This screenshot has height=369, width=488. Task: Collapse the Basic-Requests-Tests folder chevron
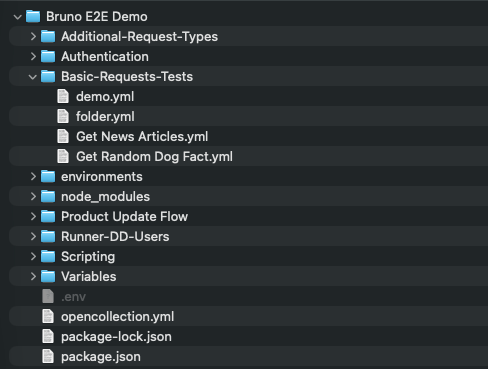click(x=33, y=77)
